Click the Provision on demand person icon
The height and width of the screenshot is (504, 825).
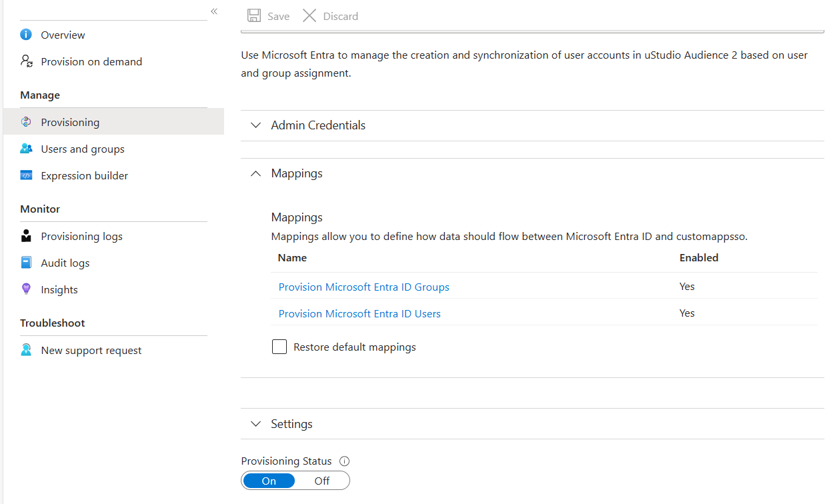pos(26,61)
